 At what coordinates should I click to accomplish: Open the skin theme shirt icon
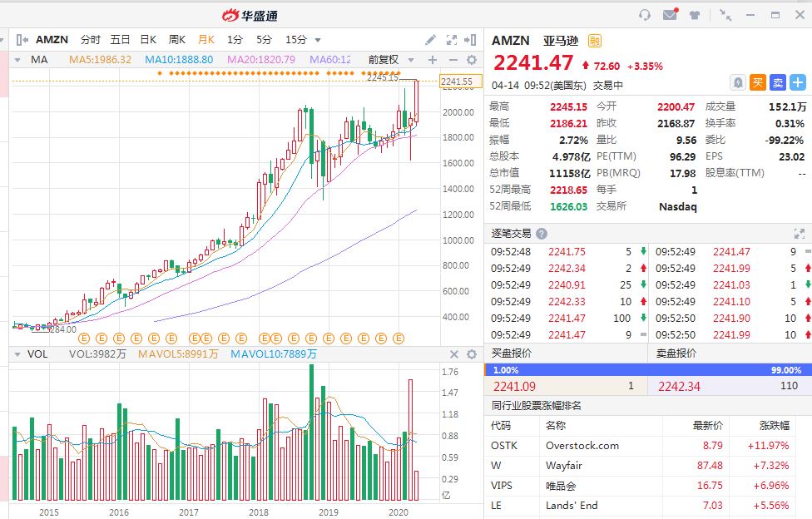point(694,15)
